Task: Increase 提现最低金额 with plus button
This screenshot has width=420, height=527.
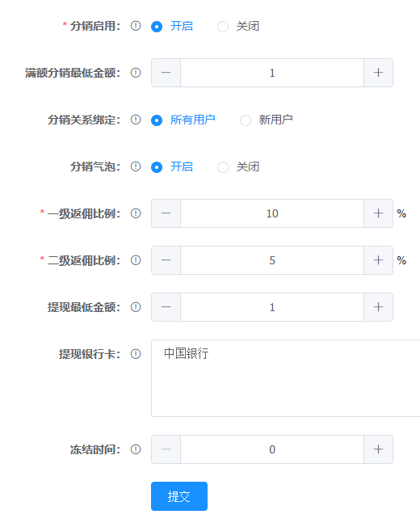Action: coord(378,307)
